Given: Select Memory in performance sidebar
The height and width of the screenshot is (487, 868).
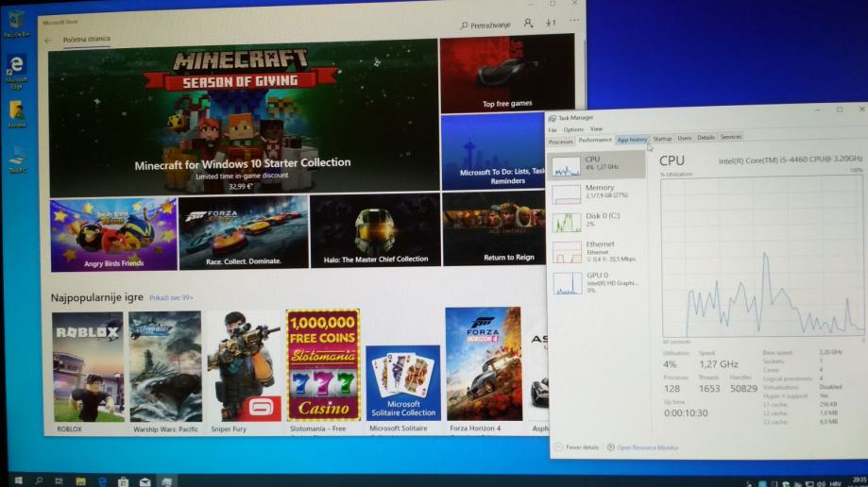Looking at the screenshot, I should coord(597,193).
